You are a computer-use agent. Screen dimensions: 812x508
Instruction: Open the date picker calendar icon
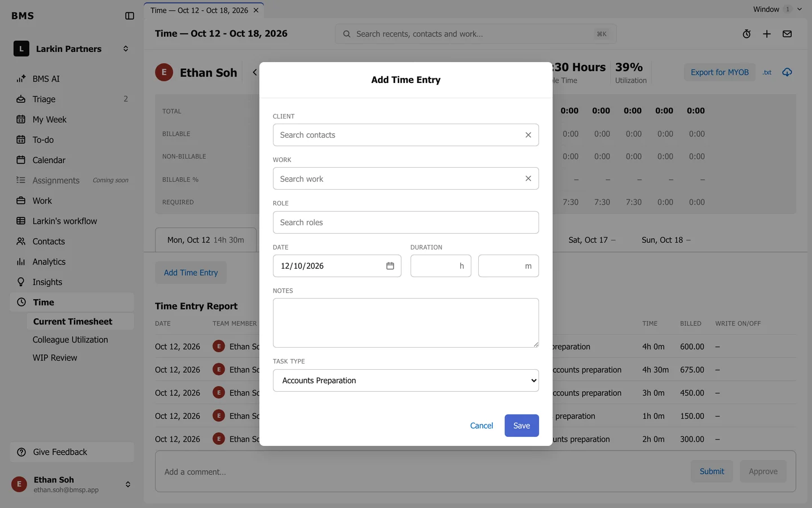click(x=390, y=266)
